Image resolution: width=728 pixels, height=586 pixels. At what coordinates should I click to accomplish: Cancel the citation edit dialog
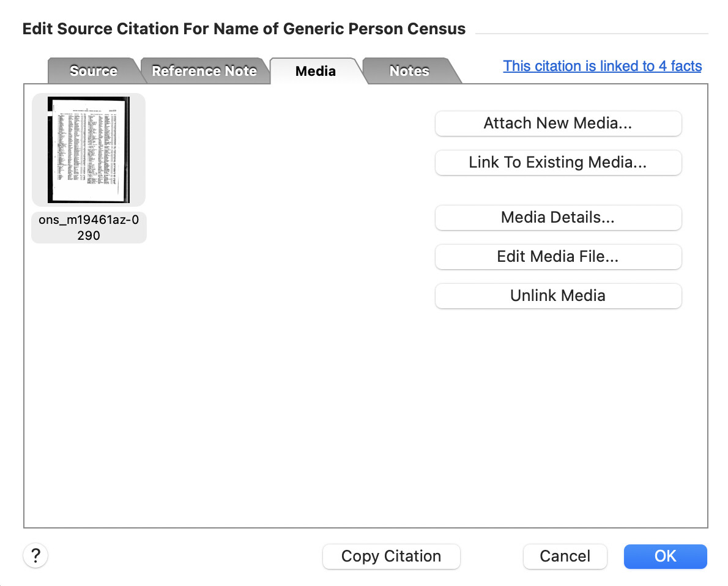point(565,556)
